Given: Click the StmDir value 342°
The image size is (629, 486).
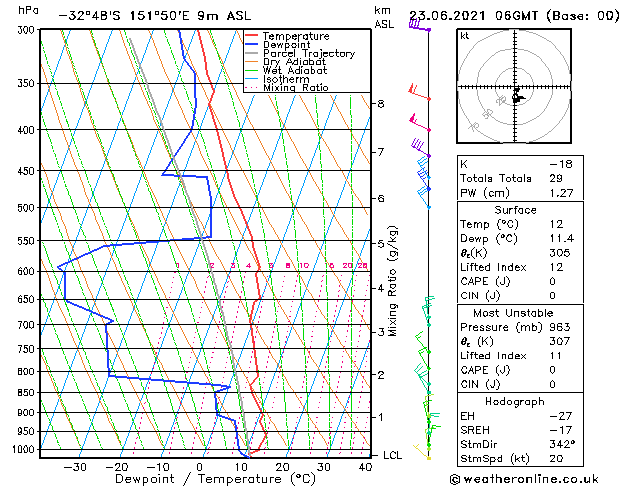Looking at the screenshot, I should (x=562, y=444).
